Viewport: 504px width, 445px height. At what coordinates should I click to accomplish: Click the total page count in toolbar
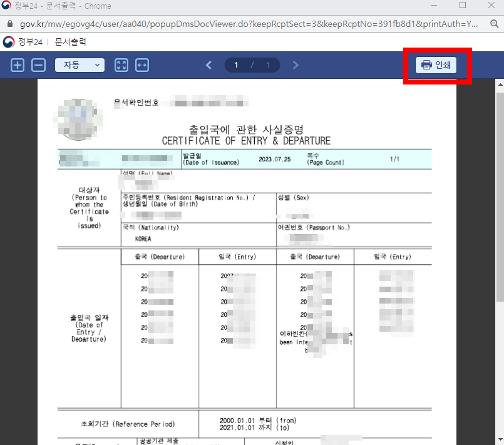(x=269, y=65)
